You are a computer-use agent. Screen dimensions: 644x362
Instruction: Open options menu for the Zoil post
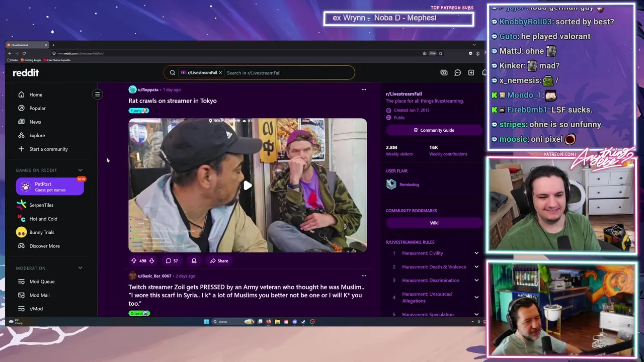click(364, 276)
